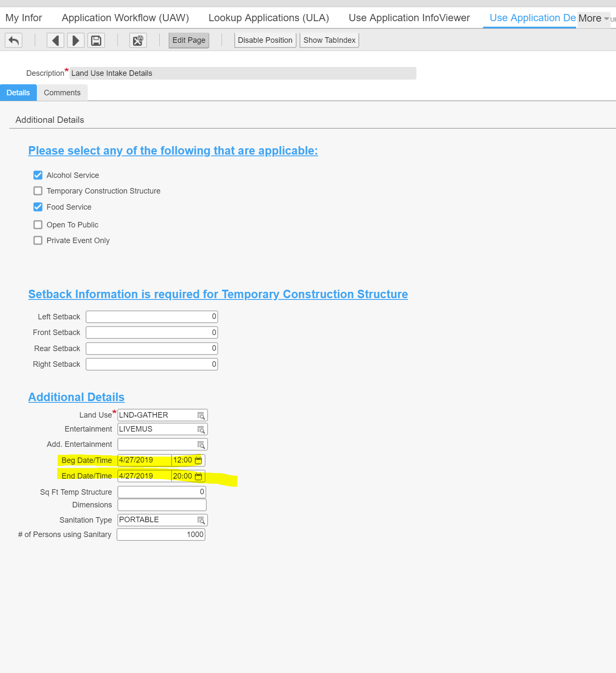The width and height of the screenshot is (616, 673).
Task: Open My Infor tab
Action: tap(24, 18)
